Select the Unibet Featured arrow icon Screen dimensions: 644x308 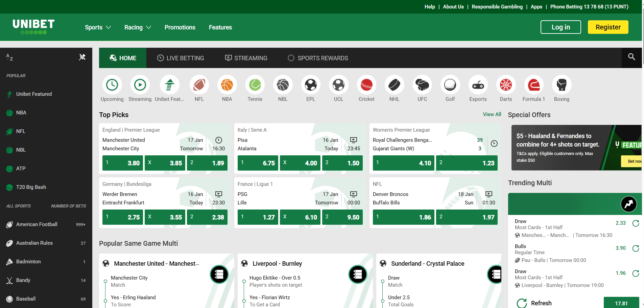tap(169, 85)
